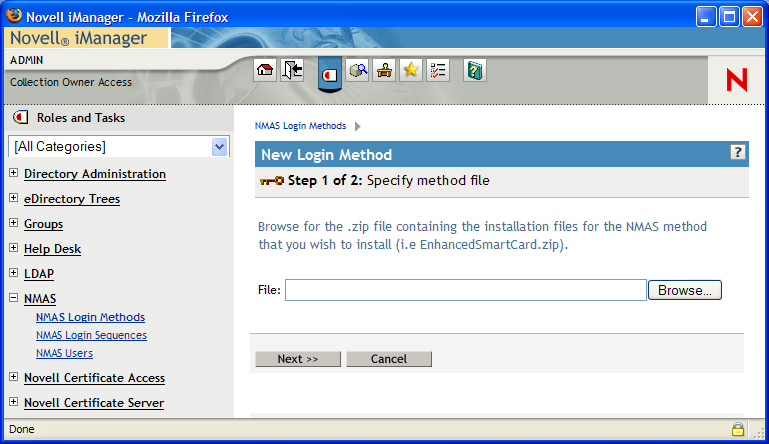This screenshot has width=769, height=444.
Task: Click the security lock icon in status bar
Action: tap(738, 429)
